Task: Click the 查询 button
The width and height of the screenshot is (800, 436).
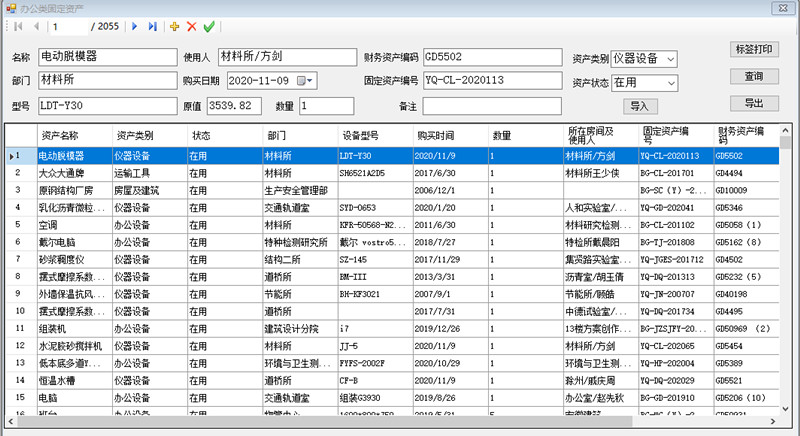Action: pyautogui.click(x=753, y=76)
